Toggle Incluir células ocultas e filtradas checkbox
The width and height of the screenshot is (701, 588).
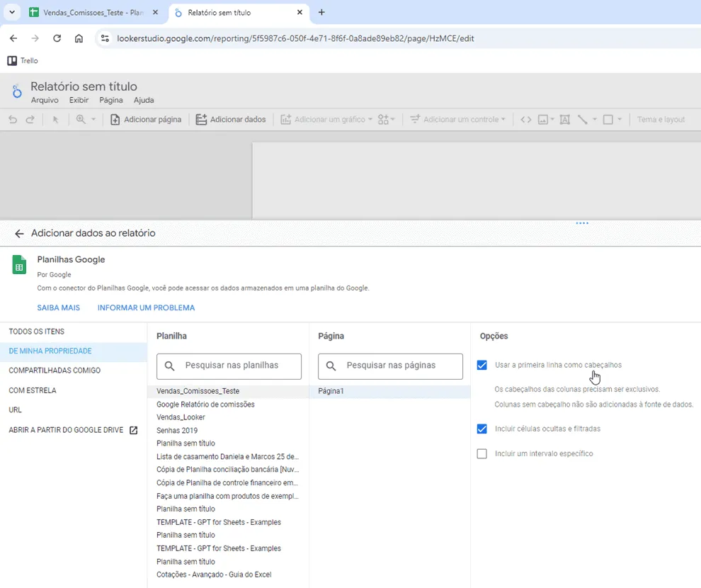[482, 429]
